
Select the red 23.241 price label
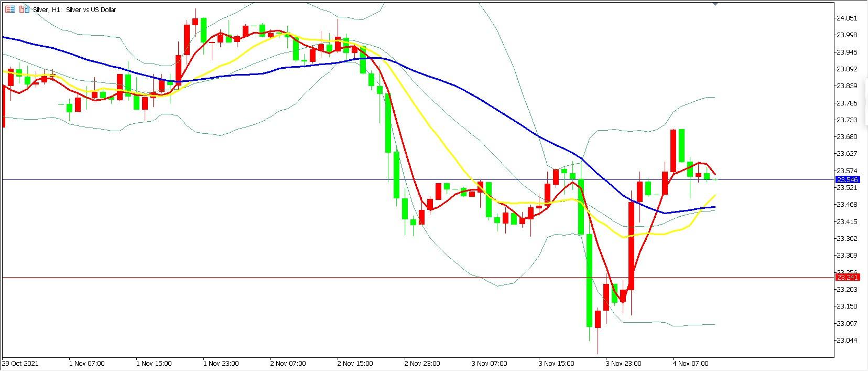(847, 278)
